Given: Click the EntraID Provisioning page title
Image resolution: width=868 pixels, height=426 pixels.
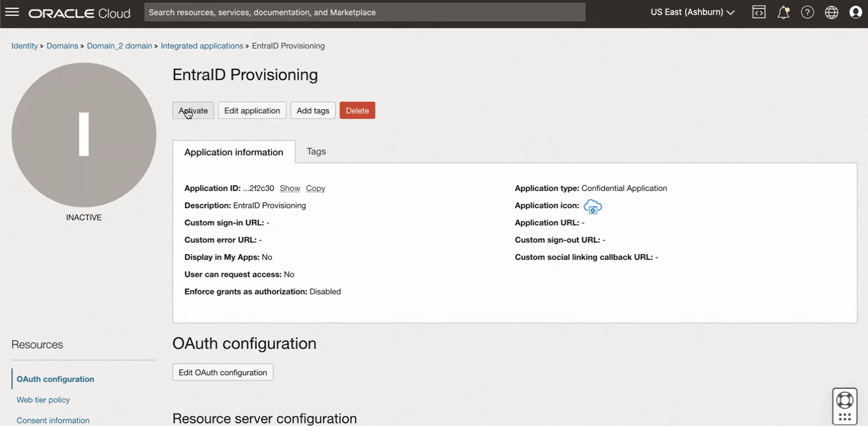Looking at the screenshot, I should pos(245,75).
